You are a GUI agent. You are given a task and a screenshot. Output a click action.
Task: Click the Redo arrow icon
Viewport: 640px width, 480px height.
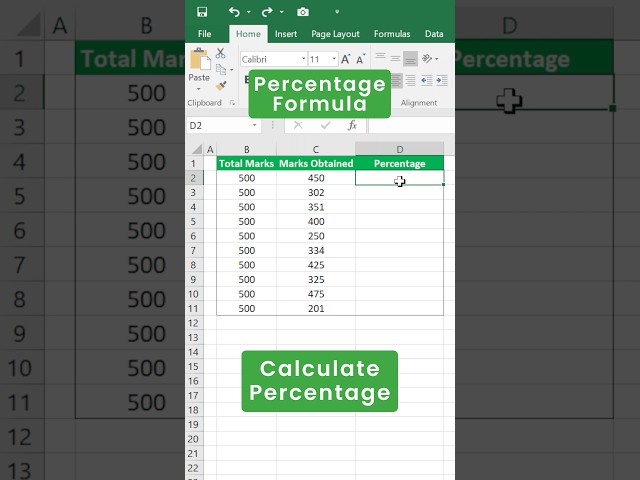(x=267, y=12)
